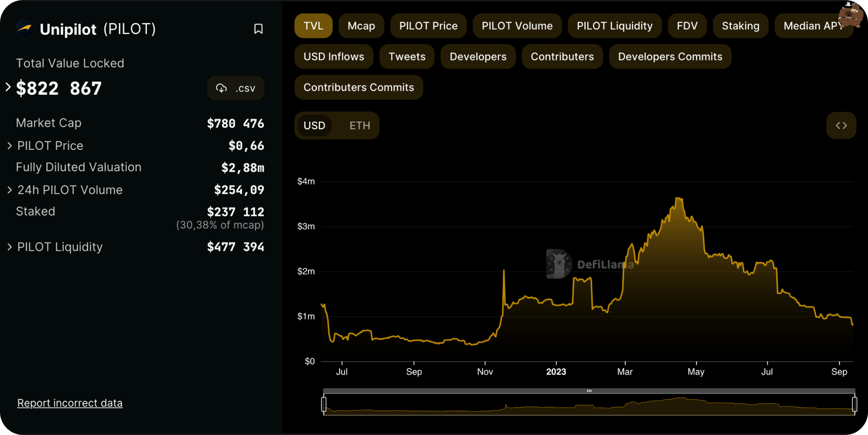Screen dimensions: 868x435
Task: Toggle the Staking chart series
Action: pos(740,26)
